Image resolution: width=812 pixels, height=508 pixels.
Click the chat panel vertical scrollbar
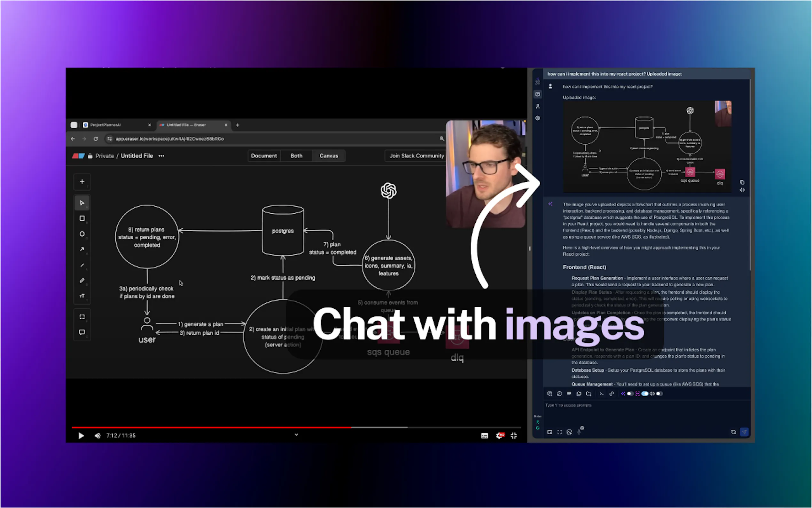point(750,175)
